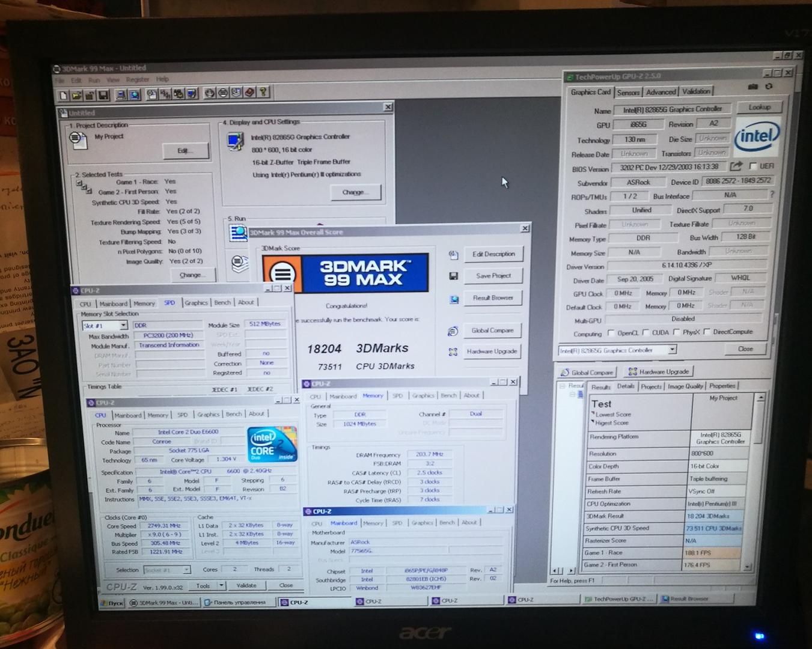Click the Lookup button in GPU-Z
The height and width of the screenshot is (649, 812).
[759, 107]
